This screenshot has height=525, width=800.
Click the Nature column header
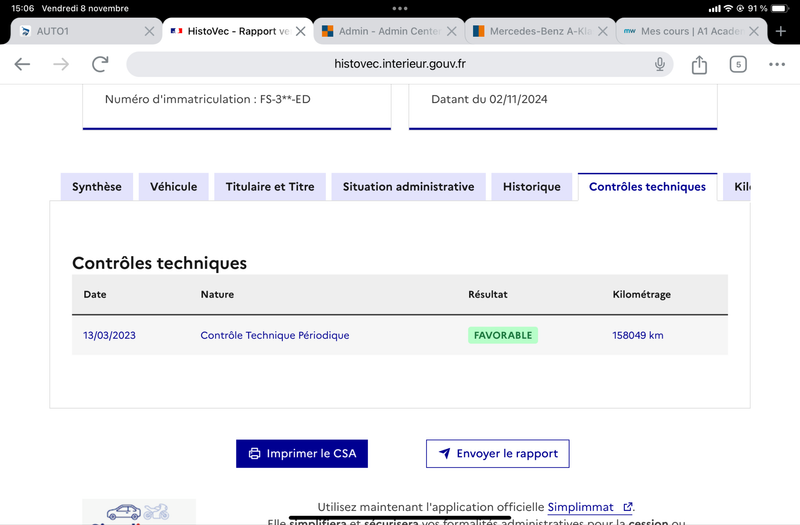click(217, 294)
